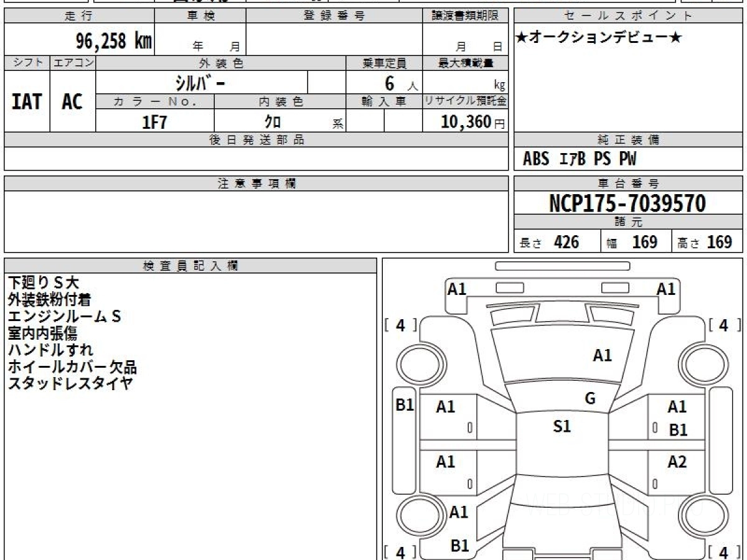Select the recycle deposit amount 10,360円
This screenshot has width=747, height=560.
click(473, 122)
